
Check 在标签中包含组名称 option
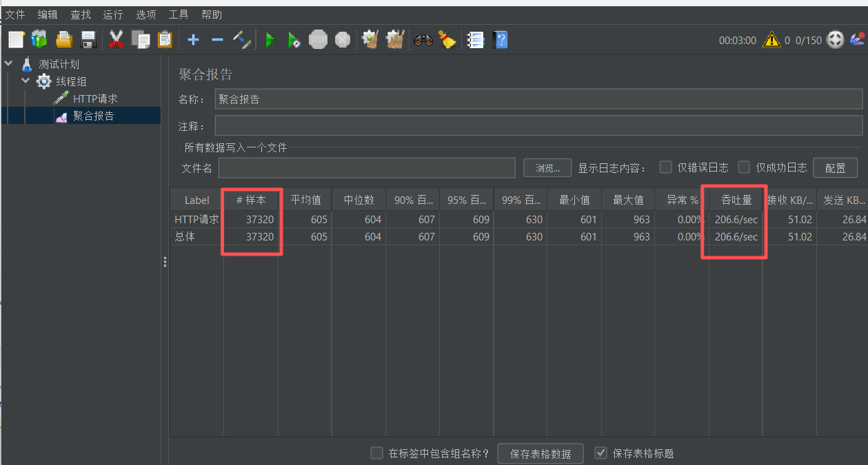[376, 453]
